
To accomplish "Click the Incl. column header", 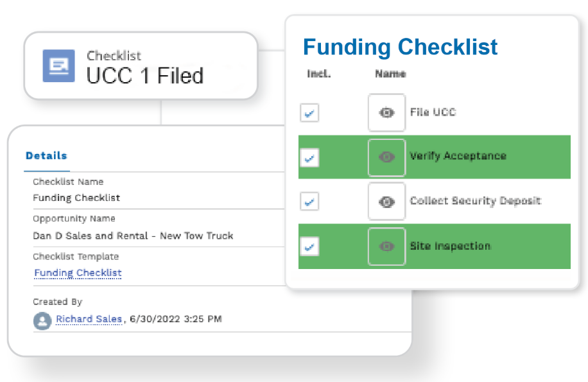I will pos(318,74).
